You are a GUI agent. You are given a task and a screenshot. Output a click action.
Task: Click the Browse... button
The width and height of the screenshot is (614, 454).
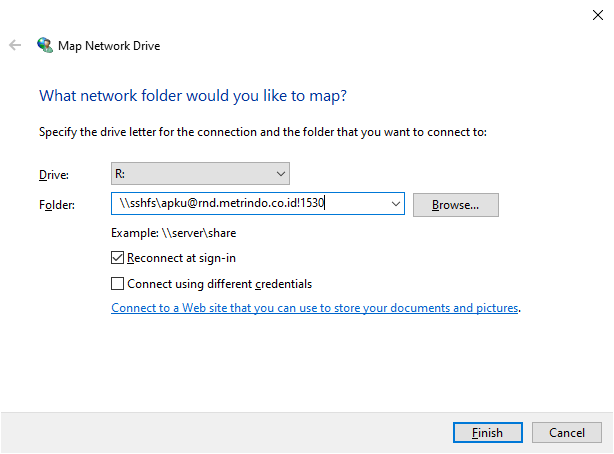tap(456, 205)
